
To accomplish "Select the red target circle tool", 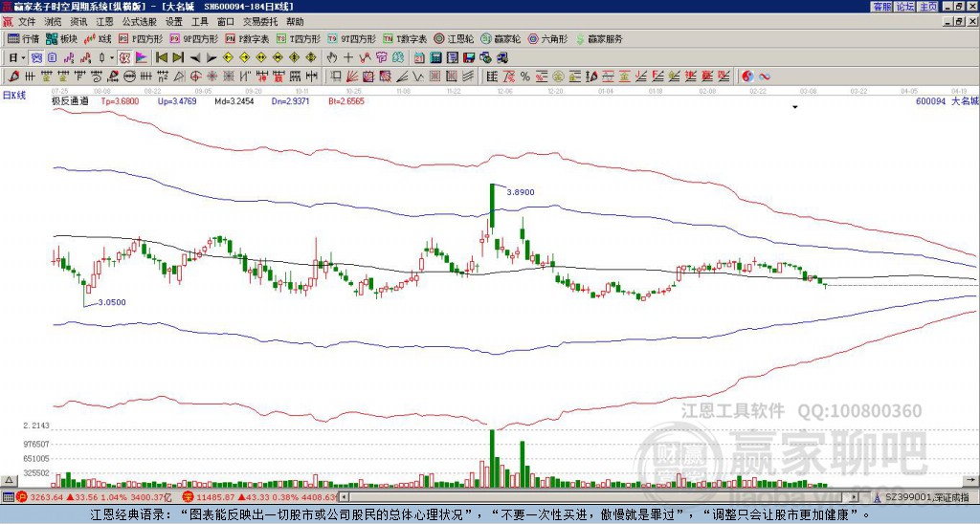I will [x=195, y=76].
